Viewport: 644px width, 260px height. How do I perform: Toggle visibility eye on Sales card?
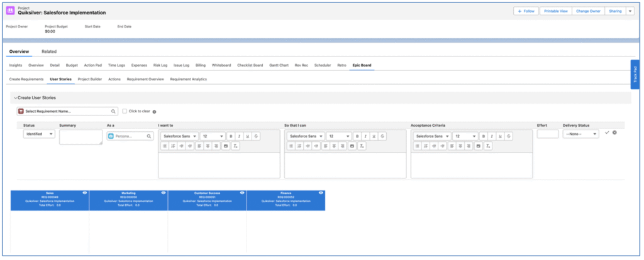[x=85, y=193]
